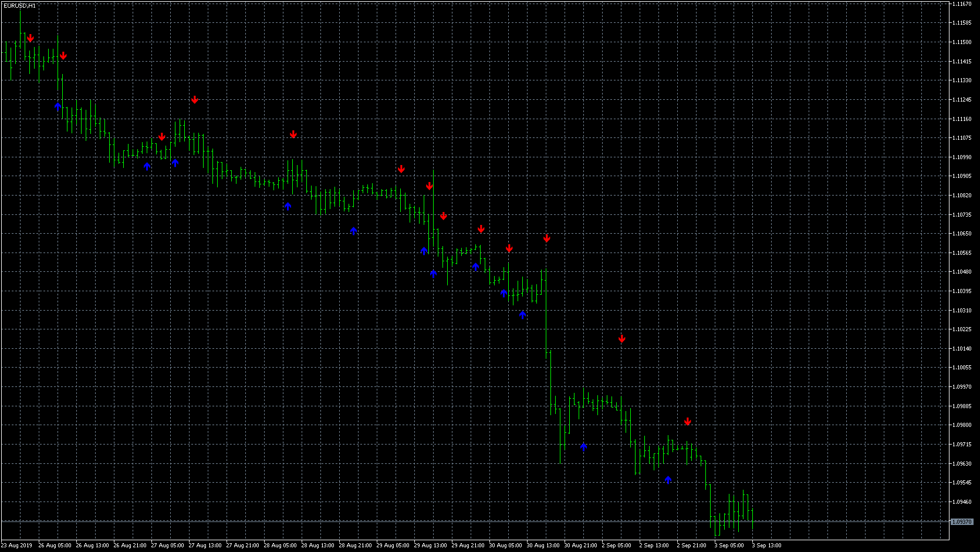Image resolution: width=980 pixels, height=552 pixels.
Task: Click the 1.10480 price label
Action: (x=962, y=272)
